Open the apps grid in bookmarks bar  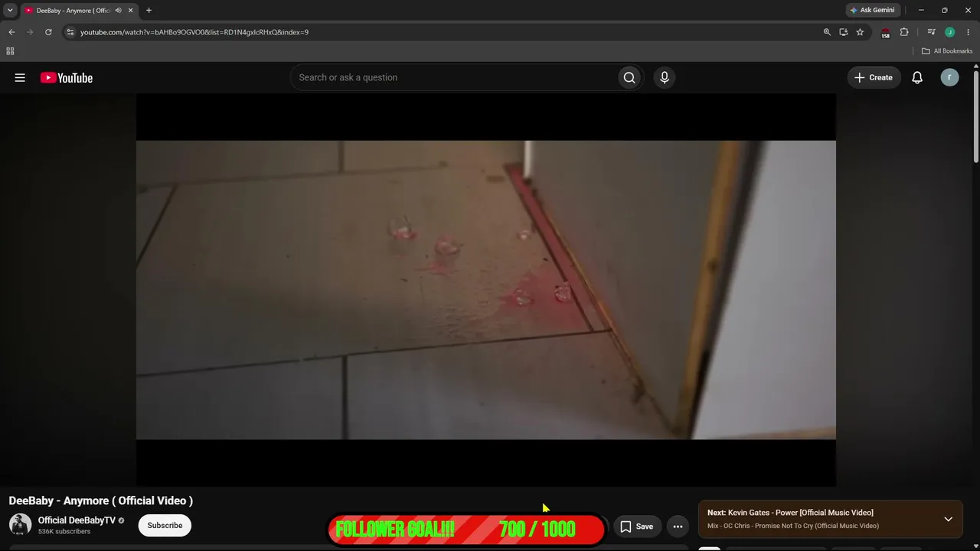10,51
